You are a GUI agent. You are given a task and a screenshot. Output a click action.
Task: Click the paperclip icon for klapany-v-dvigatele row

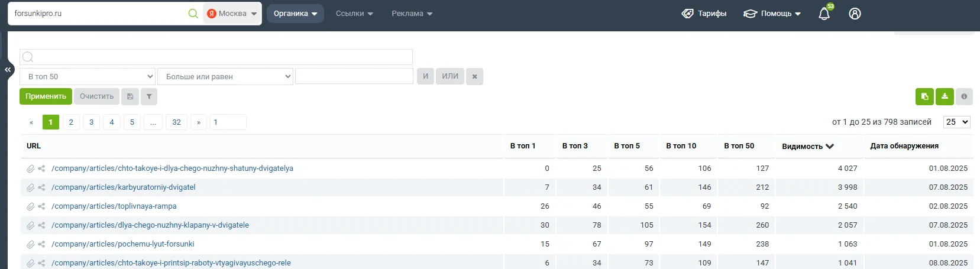point(31,225)
